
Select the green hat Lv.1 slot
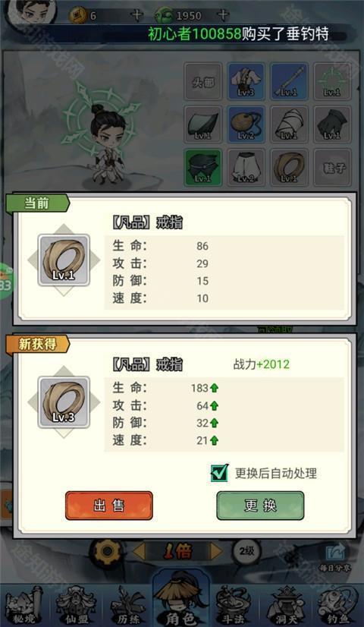pyautogui.click(x=202, y=168)
